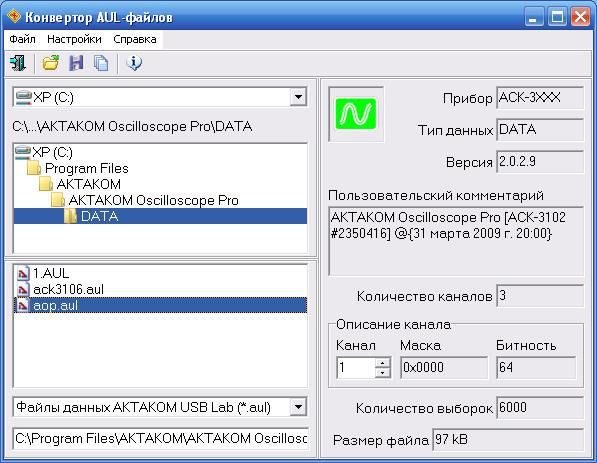Open the info toolbar icon
Screen dimensions: 597x463
134,63
